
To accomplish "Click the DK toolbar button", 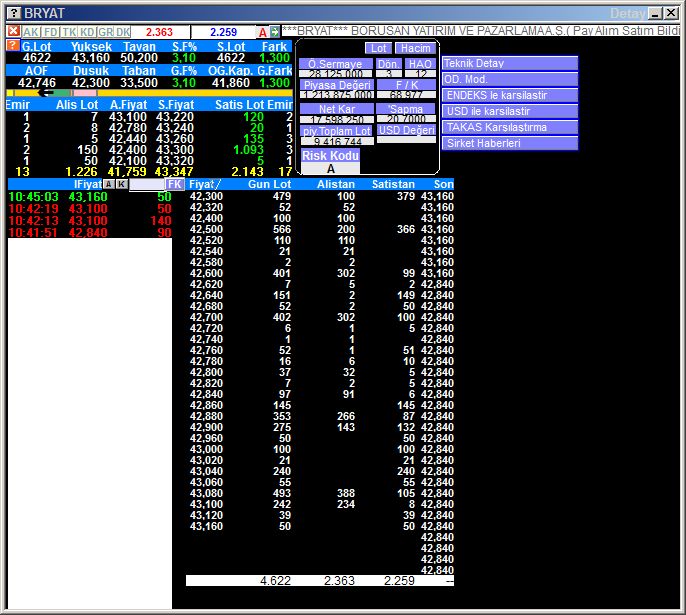I will point(123,32).
